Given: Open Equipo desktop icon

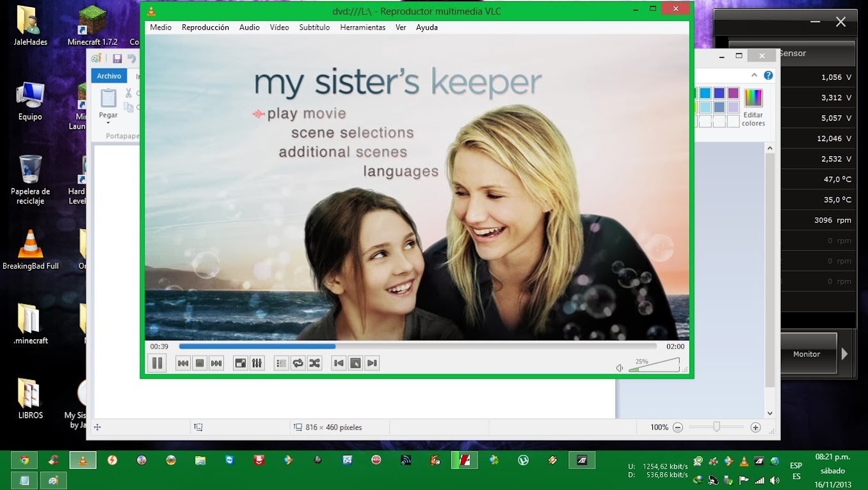Looking at the screenshot, I should tap(30, 101).
